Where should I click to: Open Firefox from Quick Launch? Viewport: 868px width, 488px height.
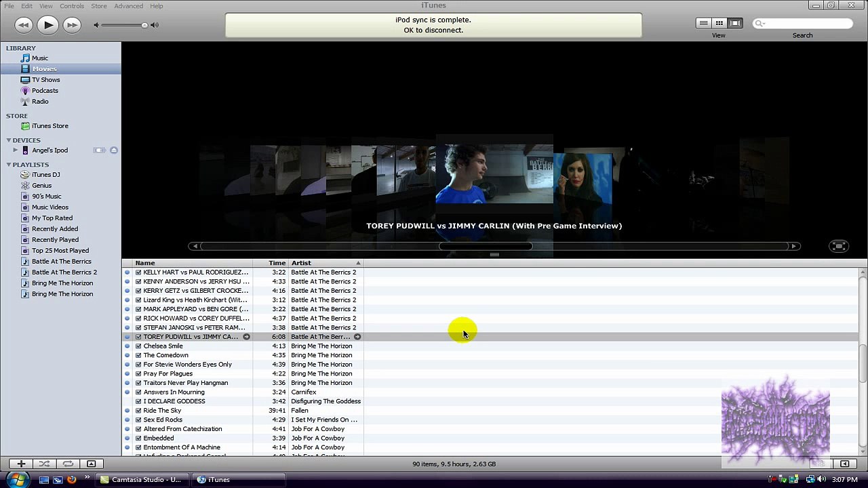(71, 480)
